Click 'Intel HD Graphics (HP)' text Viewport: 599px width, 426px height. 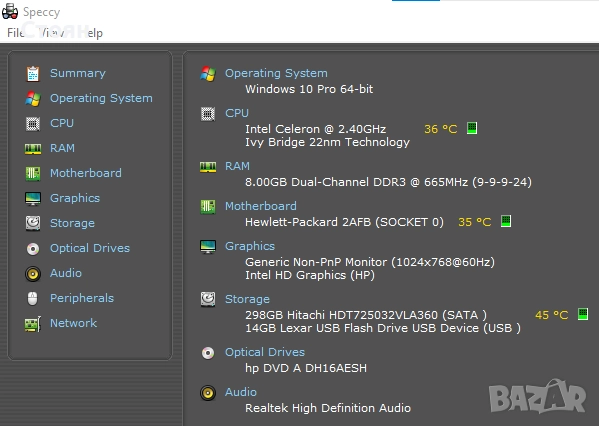[x=310, y=275]
